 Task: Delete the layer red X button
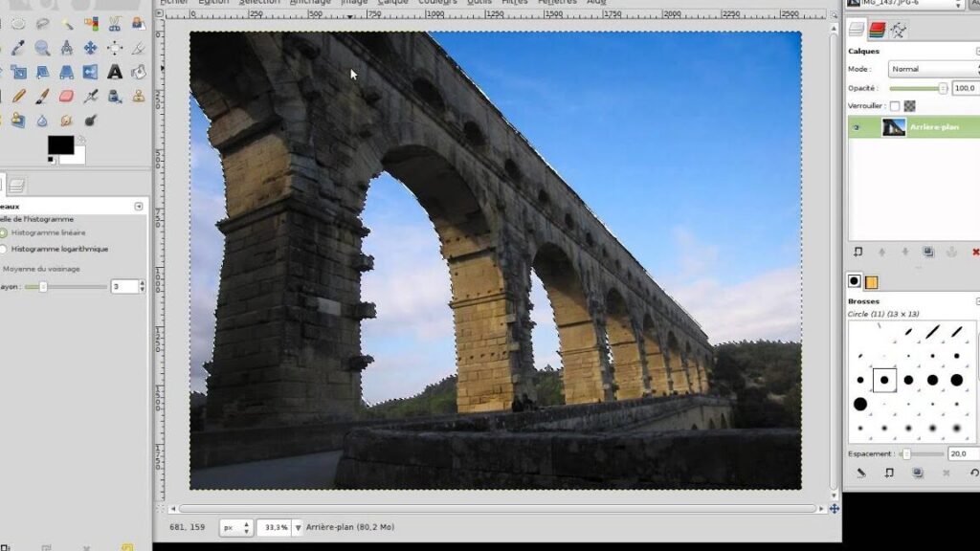click(975, 252)
